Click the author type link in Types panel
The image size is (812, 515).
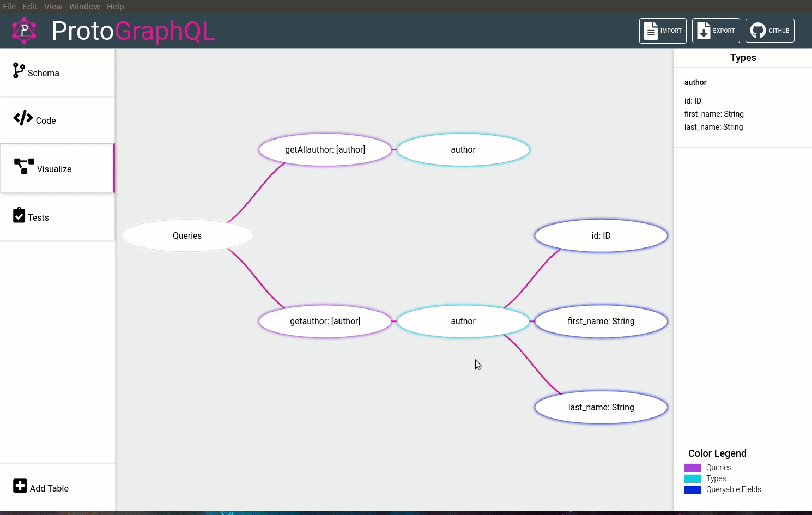coord(695,82)
